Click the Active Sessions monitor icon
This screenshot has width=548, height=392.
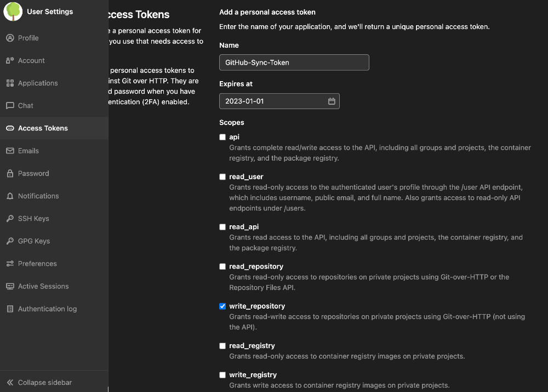(10, 286)
